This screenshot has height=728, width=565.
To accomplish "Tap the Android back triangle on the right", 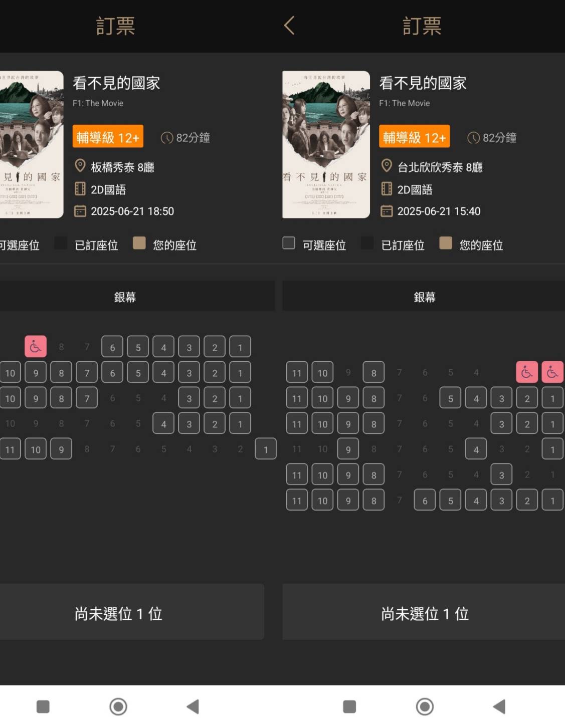I will pyautogui.click(x=499, y=706).
